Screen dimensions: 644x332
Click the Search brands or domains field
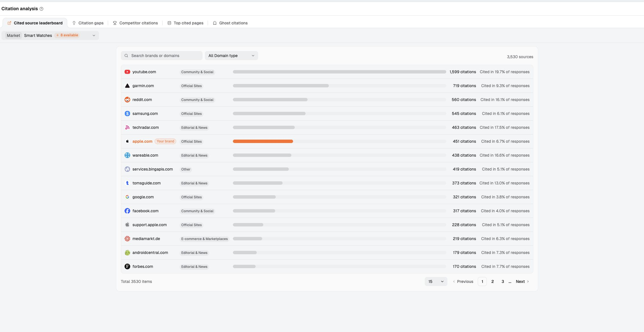(x=162, y=56)
